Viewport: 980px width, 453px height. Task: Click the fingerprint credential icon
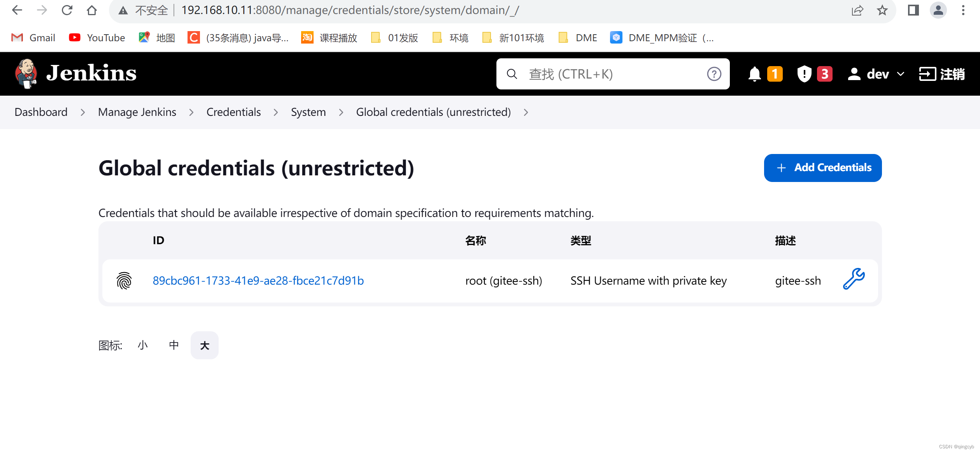123,280
